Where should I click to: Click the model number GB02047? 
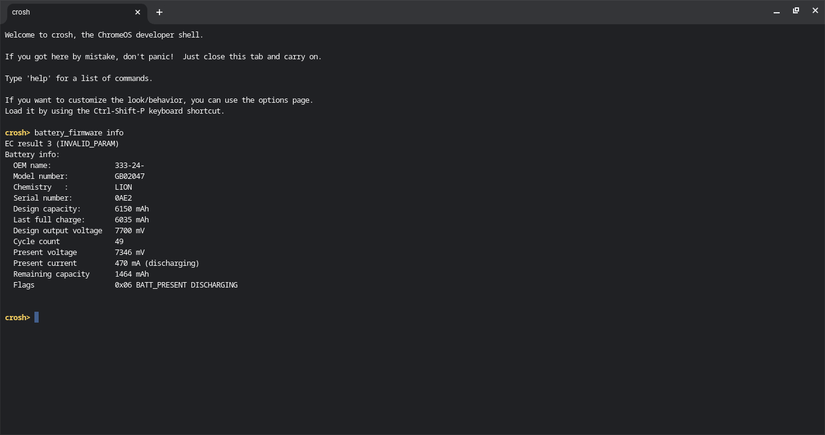[130, 176]
